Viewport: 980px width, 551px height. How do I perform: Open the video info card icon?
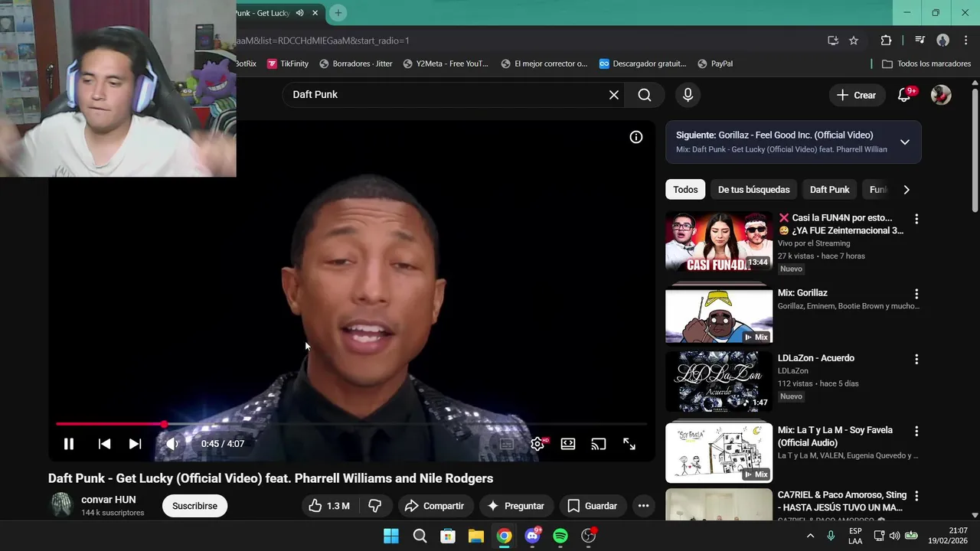(x=636, y=137)
